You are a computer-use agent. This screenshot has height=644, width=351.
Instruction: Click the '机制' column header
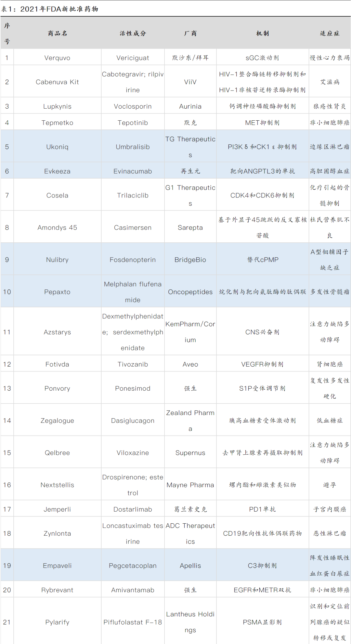click(x=262, y=33)
